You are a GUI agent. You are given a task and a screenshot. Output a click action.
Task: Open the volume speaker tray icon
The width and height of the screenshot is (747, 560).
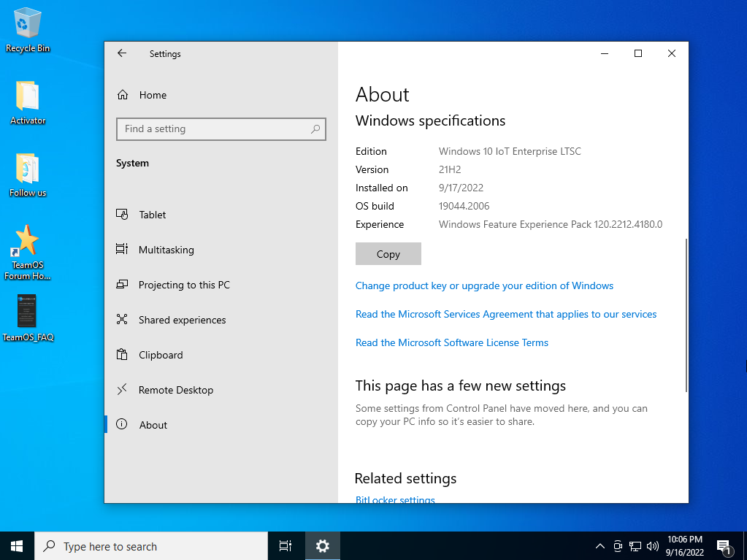click(x=653, y=546)
